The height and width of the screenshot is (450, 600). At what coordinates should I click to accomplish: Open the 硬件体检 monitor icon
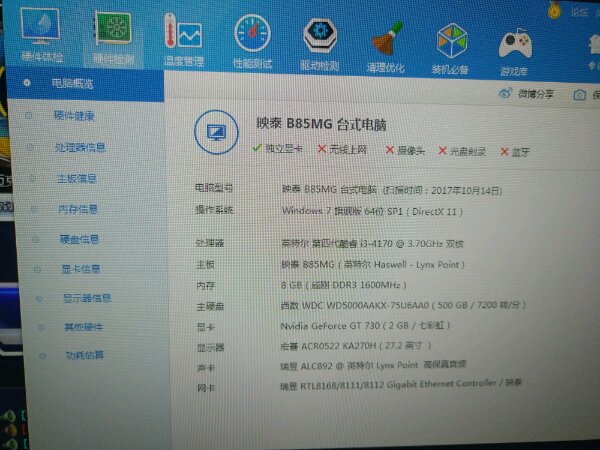coord(40,26)
